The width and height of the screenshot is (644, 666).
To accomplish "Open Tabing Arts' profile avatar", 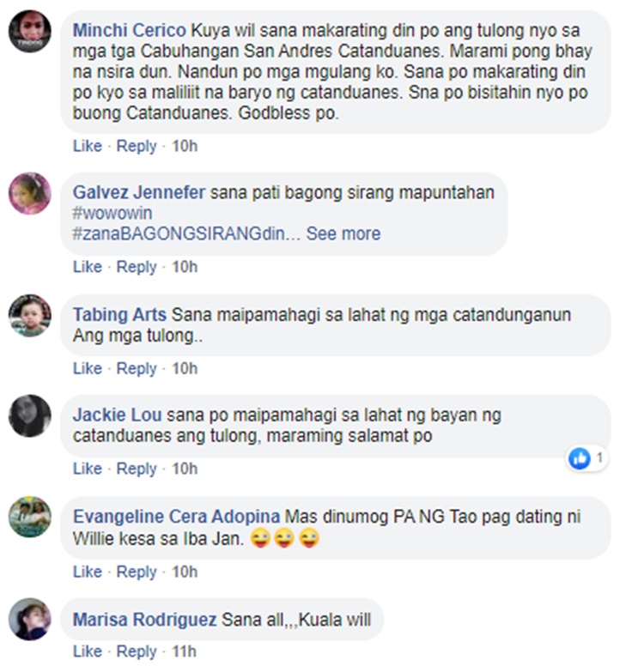I will click(30, 315).
